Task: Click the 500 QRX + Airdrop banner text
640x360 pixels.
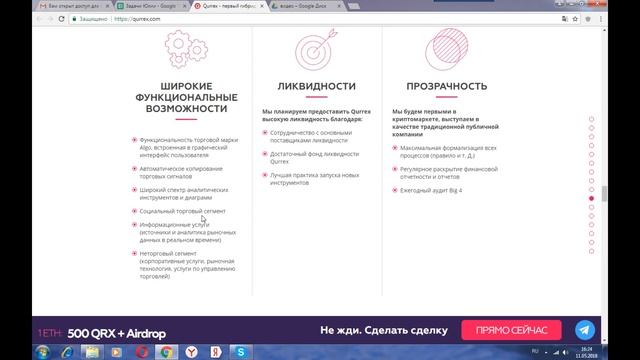Action: click(117, 333)
